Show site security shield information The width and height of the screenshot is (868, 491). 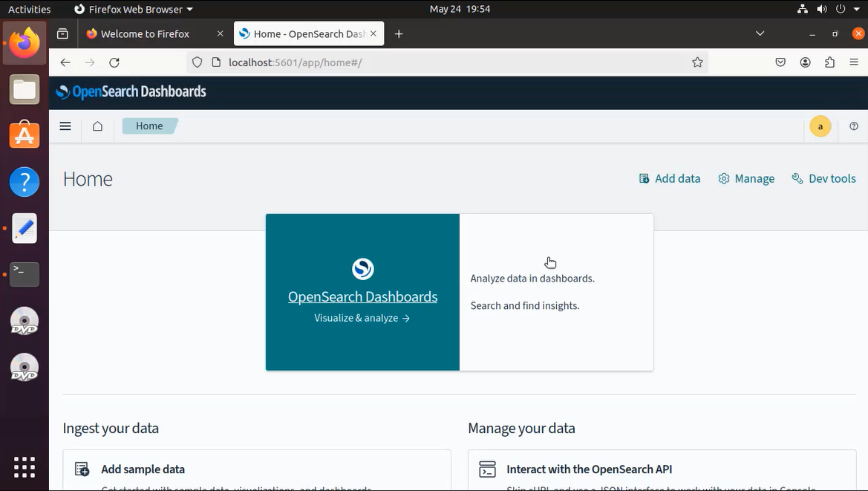(x=197, y=62)
